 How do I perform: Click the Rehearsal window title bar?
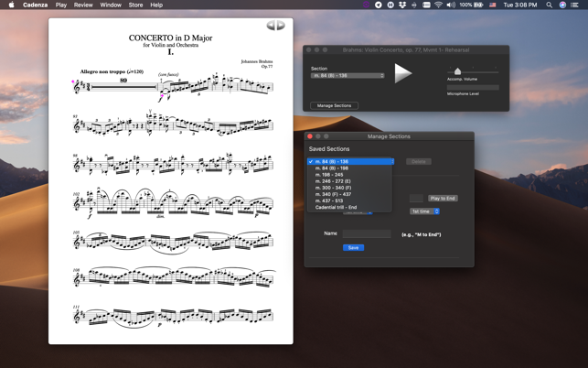pyautogui.click(x=406, y=49)
